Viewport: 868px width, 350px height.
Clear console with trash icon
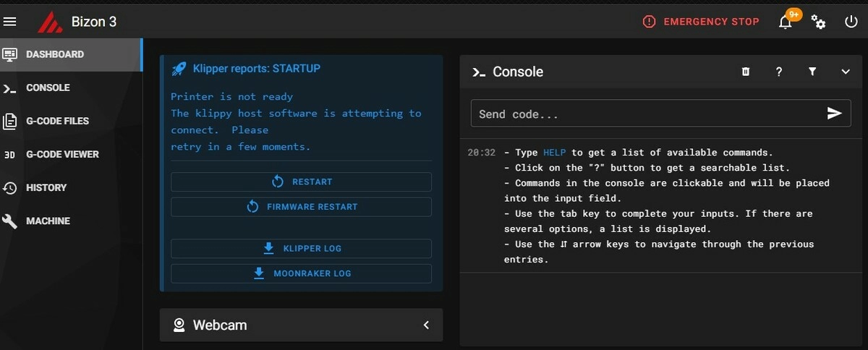coord(746,72)
